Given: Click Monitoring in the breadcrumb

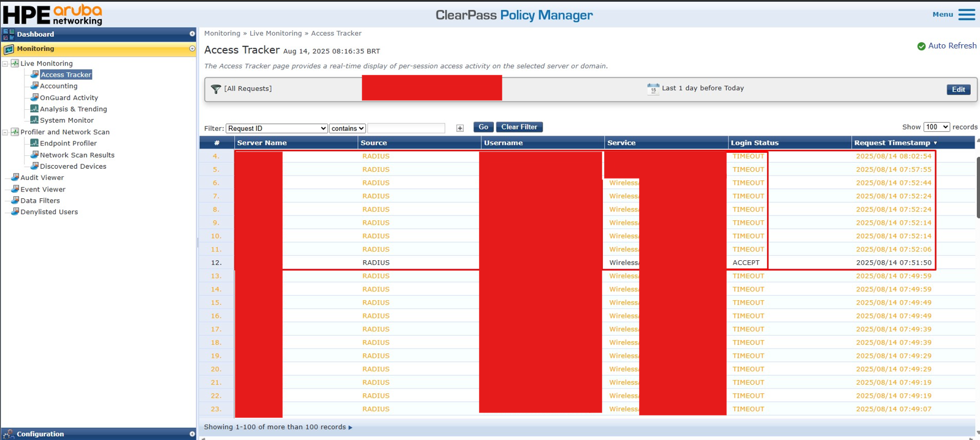Looking at the screenshot, I should pyautogui.click(x=222, y=34).
